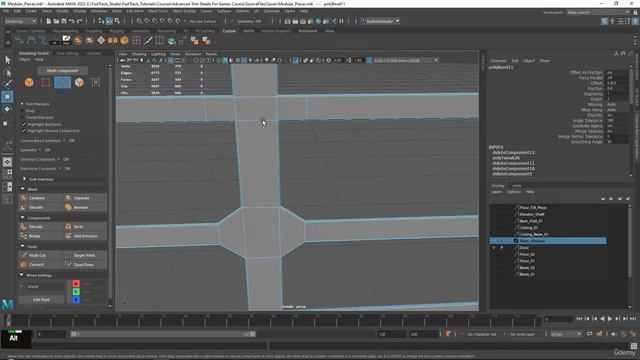Click the open scene folder icon
The height and width of the screenshot is (360, 640).
tap(56, 21)
